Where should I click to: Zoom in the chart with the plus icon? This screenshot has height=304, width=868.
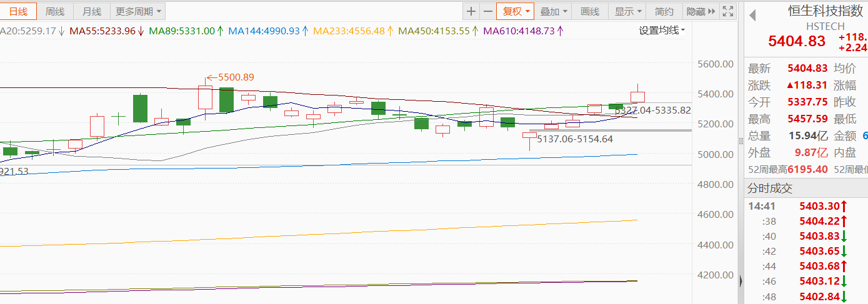point(471,11)
